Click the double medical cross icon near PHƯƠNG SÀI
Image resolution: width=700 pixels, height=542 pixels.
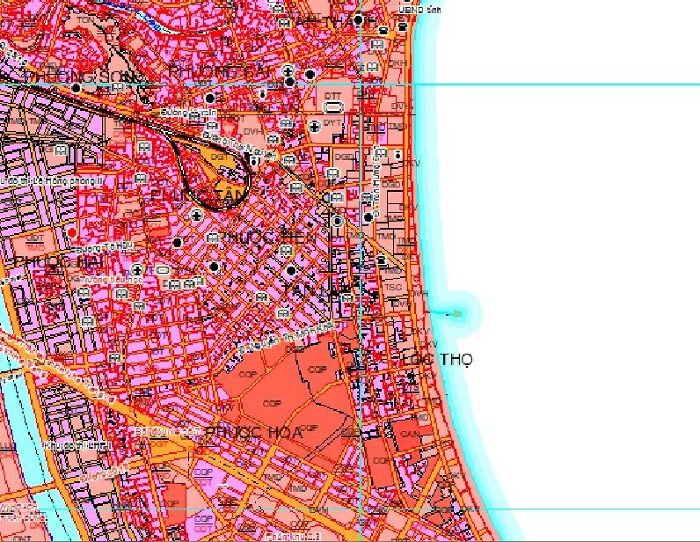(x=288, y=70)
